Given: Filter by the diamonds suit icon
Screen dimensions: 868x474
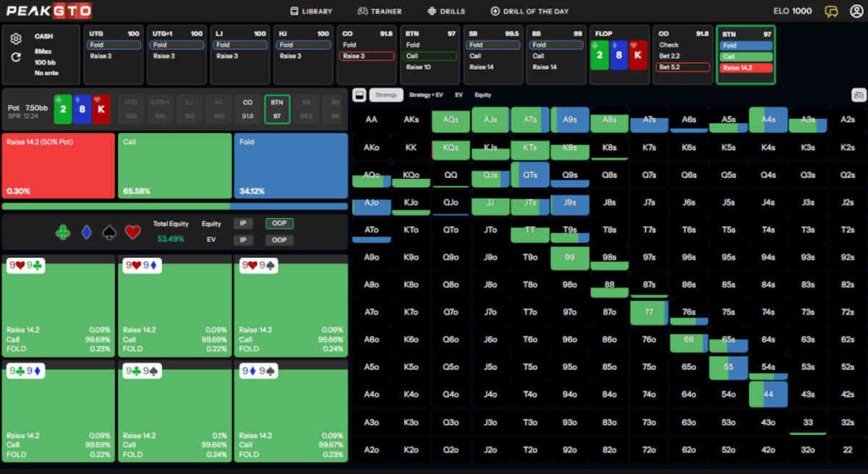Looking at the screenshot, I should coord(86,231).
